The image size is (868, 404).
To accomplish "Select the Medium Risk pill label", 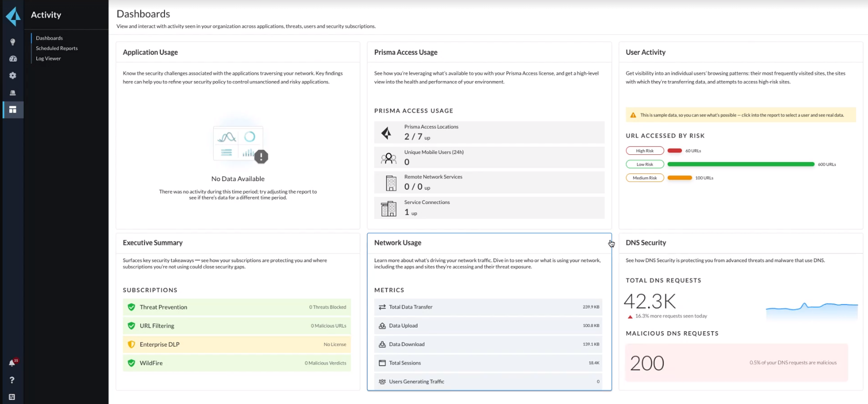I will click(645, 178).
